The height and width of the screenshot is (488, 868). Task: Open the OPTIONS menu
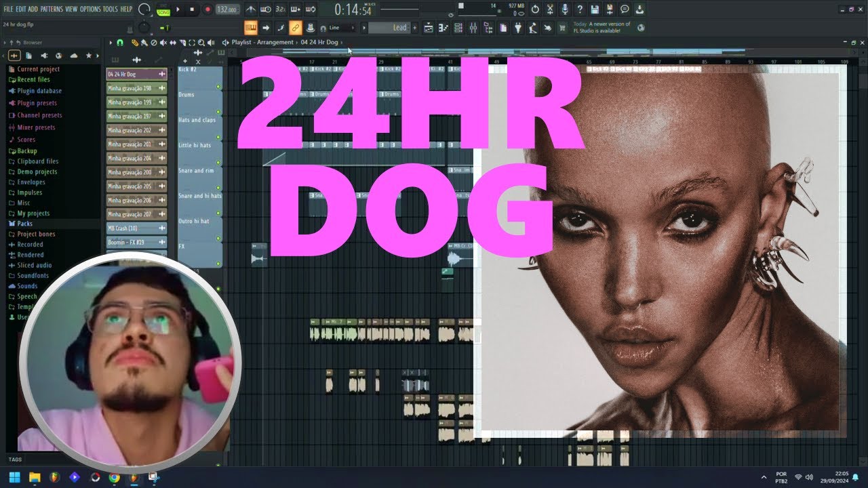[90, 9]
